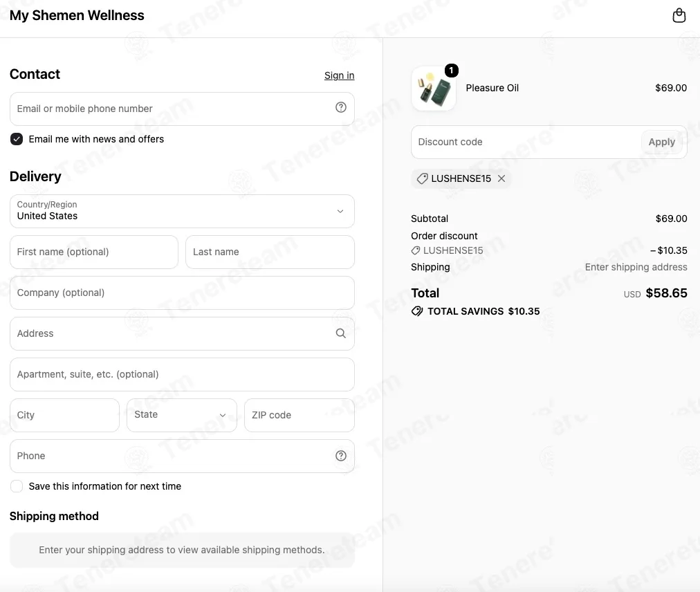Screen dimensions: 700x592
Task: Focus the Phone number field
Action: click(x=182, y=456)
